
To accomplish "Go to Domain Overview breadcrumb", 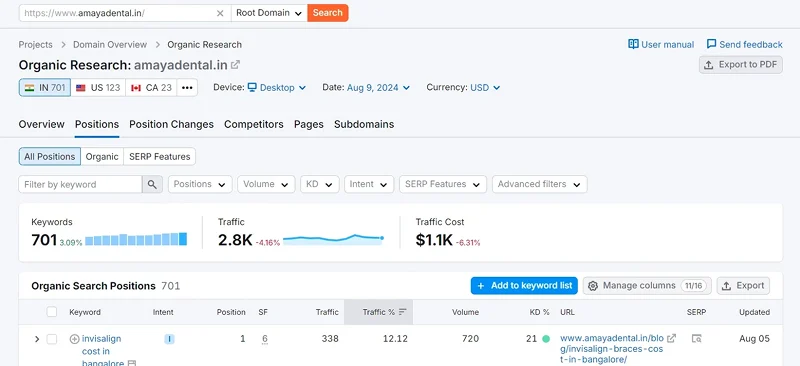I will click(110, 44).
